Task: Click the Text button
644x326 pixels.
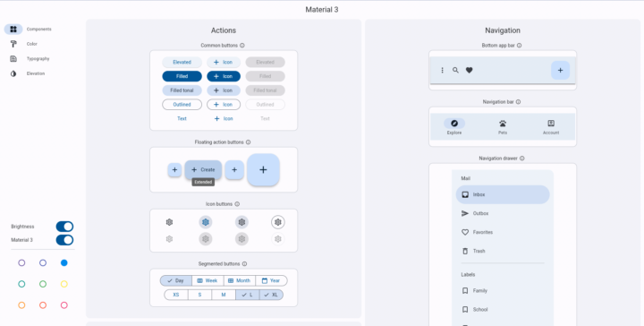Action: point(182,118)
